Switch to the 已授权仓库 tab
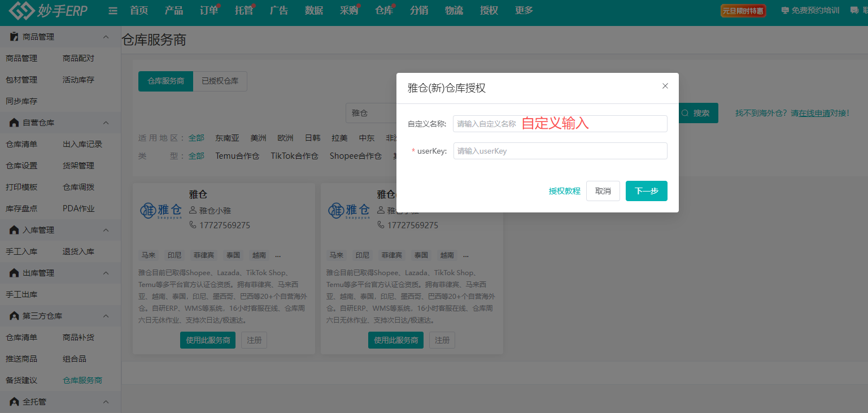 coord(220,81)
